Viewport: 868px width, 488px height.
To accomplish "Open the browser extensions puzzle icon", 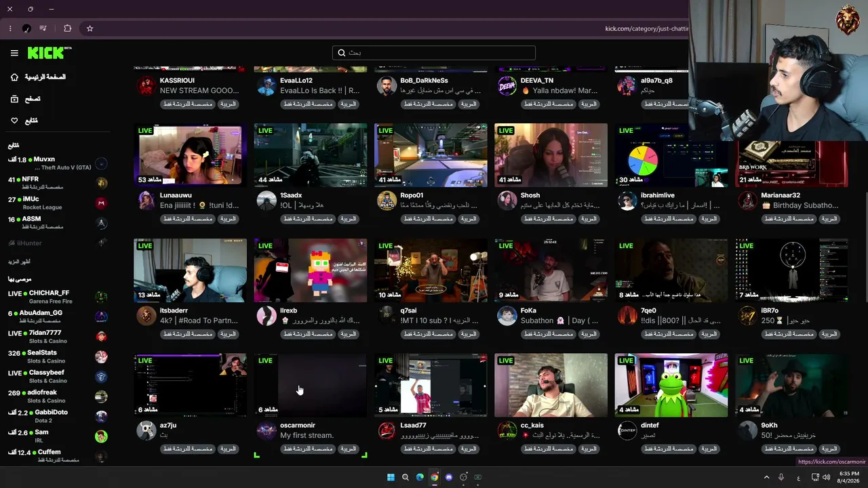I will pyautogui.click(x=67, y=28).
